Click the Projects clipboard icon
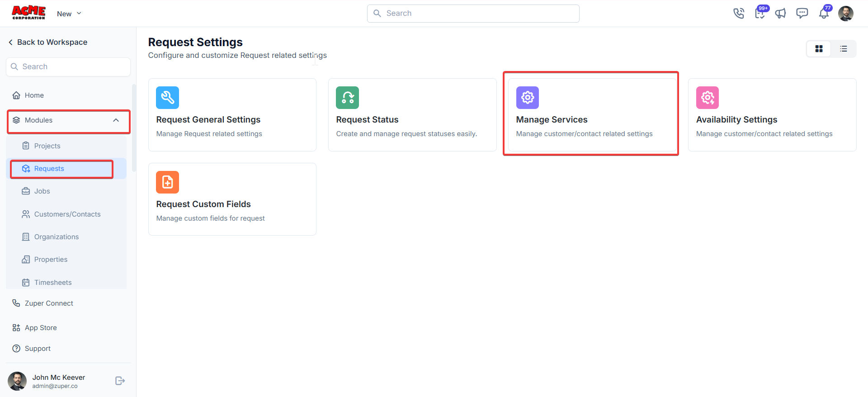 [26, 146]
